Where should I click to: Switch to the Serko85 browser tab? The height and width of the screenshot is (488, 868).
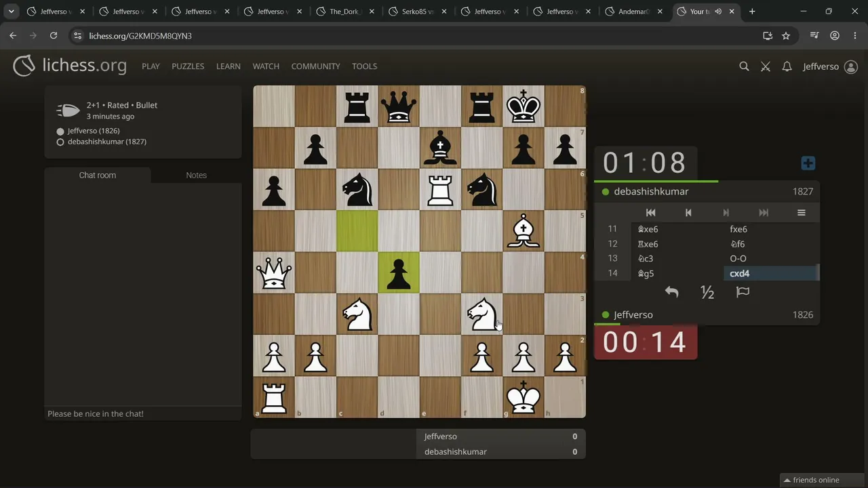[418, 12]
